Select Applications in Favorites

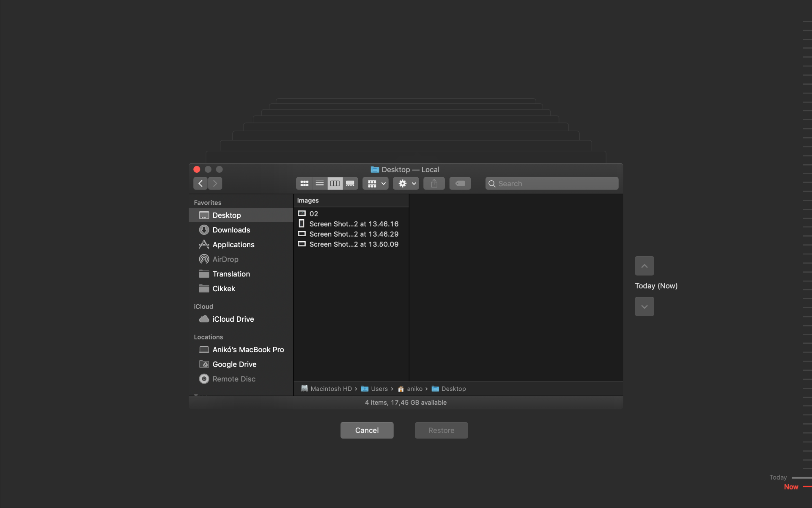point(233,245)
